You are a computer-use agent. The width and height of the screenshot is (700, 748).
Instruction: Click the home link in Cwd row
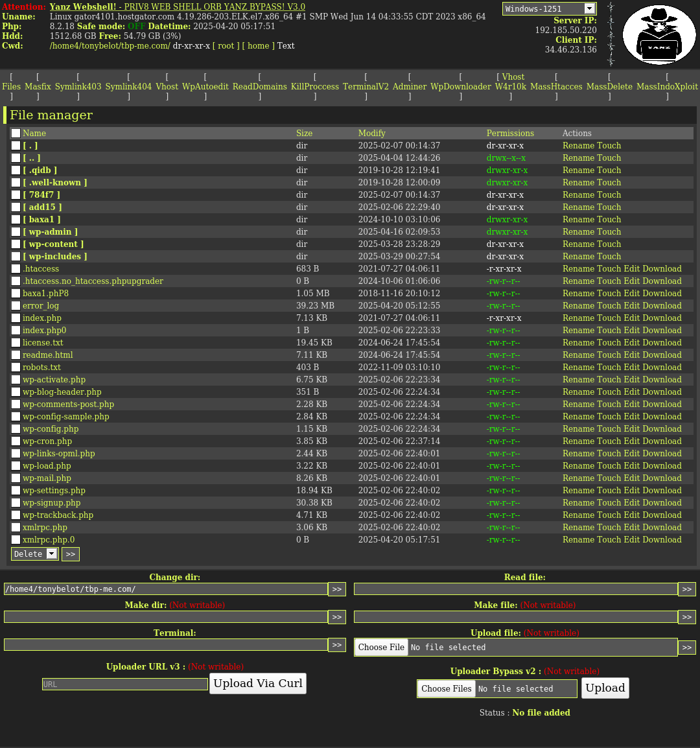click(258, 45)
